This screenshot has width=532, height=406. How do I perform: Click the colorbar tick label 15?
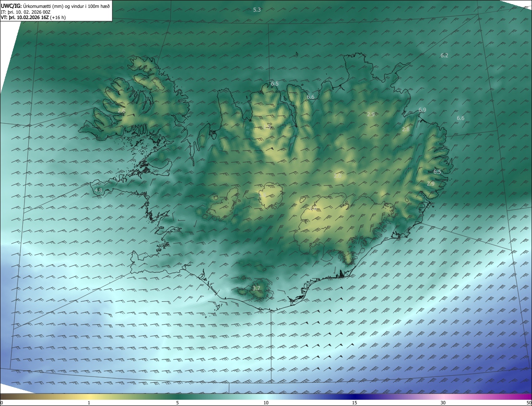[355, 403]
